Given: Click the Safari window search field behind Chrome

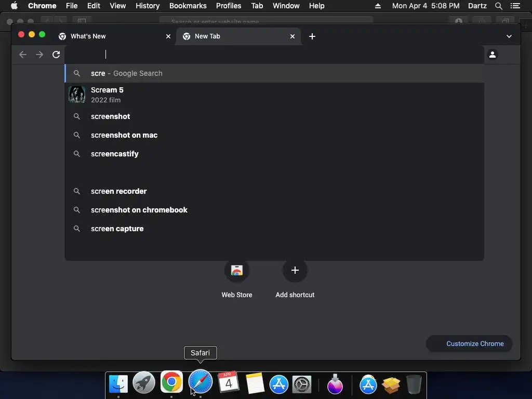Looking at the screenshot, I should point(266,21).
